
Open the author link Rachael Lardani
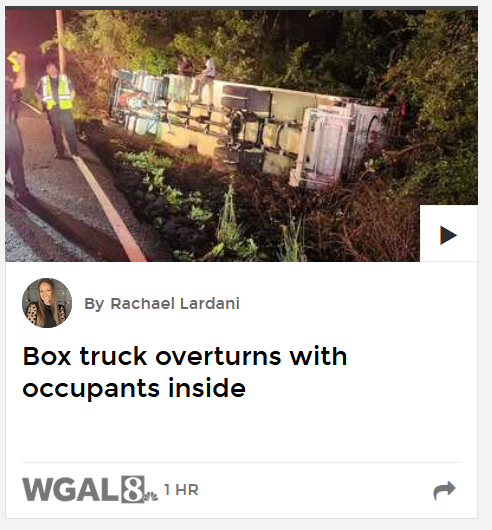point(175,303)
